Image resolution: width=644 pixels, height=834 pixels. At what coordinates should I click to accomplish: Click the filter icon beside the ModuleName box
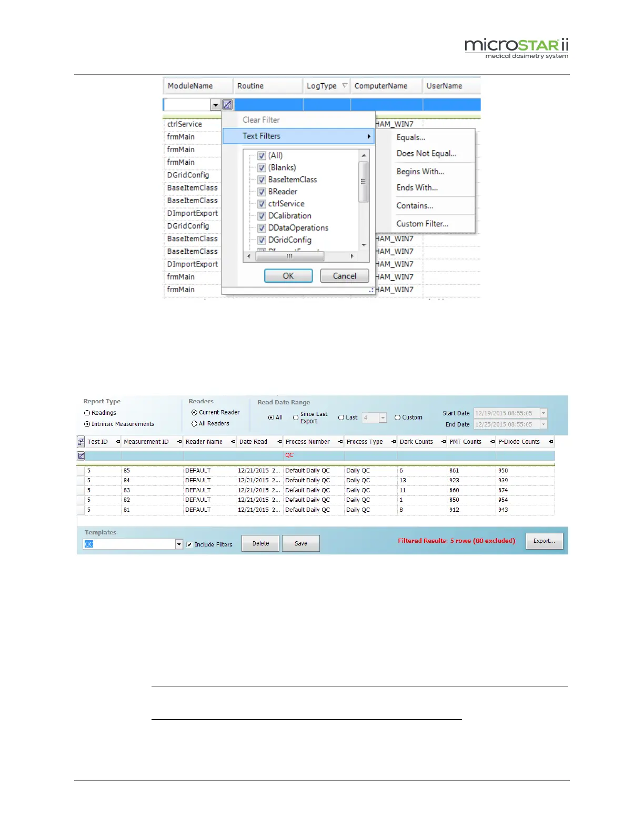point(227,105)
